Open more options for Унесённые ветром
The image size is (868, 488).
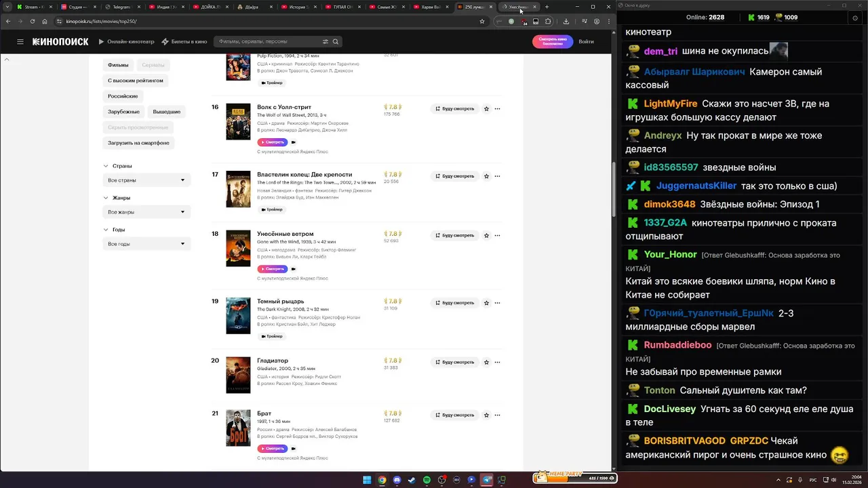[497, 235]
